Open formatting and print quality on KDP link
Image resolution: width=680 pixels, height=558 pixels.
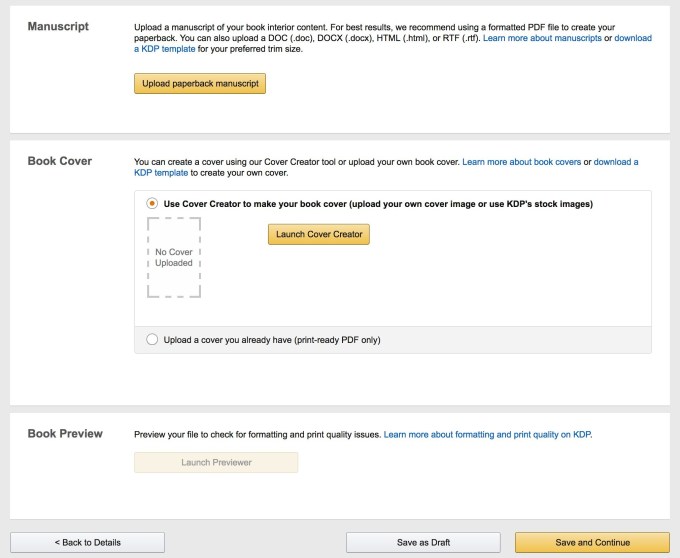click(x=488, y=434)
